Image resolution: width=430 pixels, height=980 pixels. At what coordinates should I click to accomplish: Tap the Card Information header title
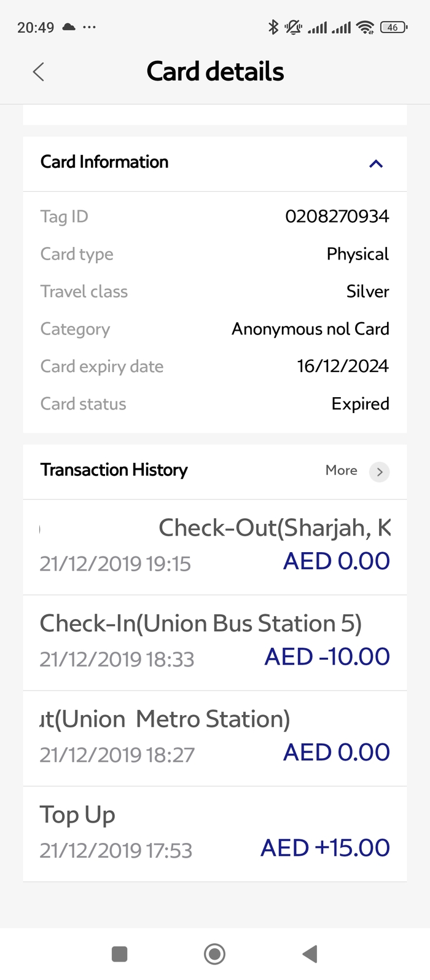tap(104, 162)
